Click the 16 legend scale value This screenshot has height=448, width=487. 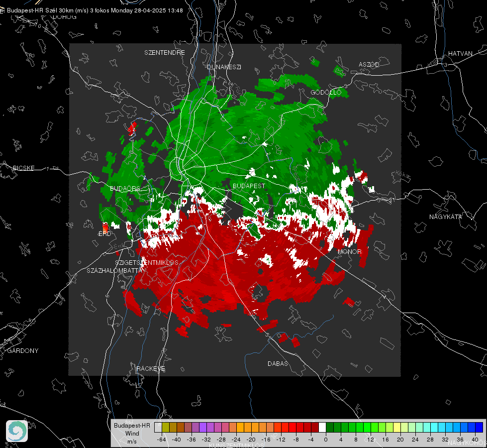pyautogui.click(x=386, y=440)
